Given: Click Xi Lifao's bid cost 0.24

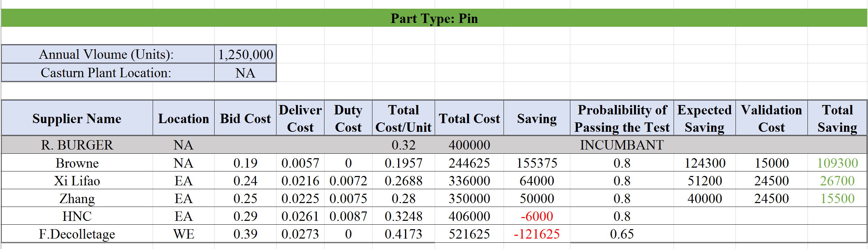Looking at the screenshot, I should [x=245, y=181].
